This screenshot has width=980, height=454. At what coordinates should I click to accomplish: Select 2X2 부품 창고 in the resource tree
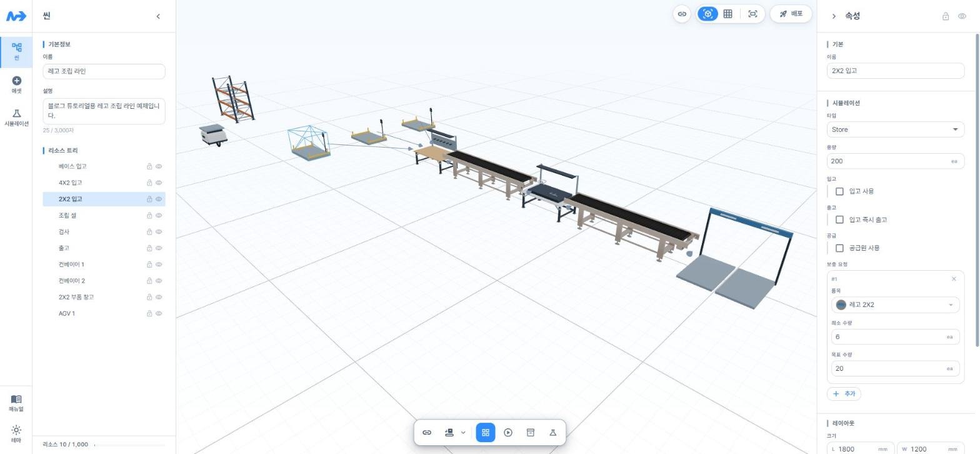coord(104,297)
